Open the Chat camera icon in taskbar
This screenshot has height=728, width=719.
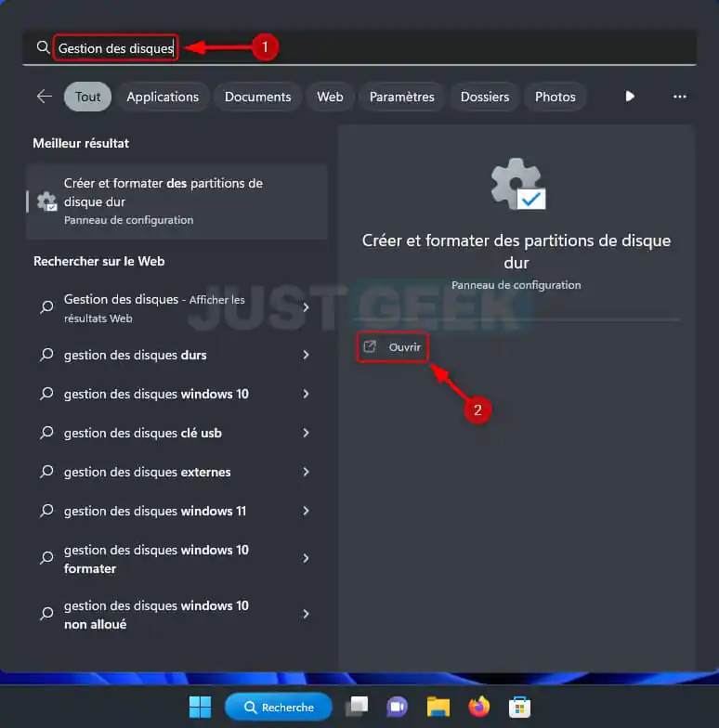point(398,708)
